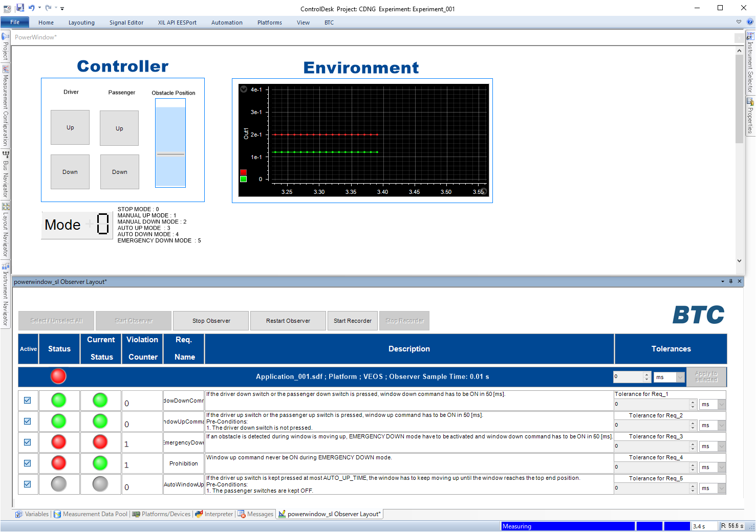Open Req_5 tolerance unit dropdown

tap(722, 489)
